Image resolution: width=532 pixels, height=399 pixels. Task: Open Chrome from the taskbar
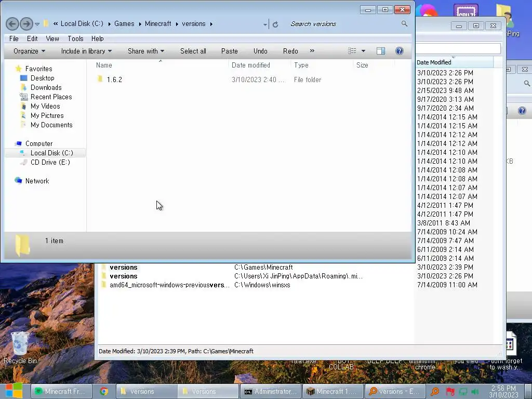tap(104, 392)
